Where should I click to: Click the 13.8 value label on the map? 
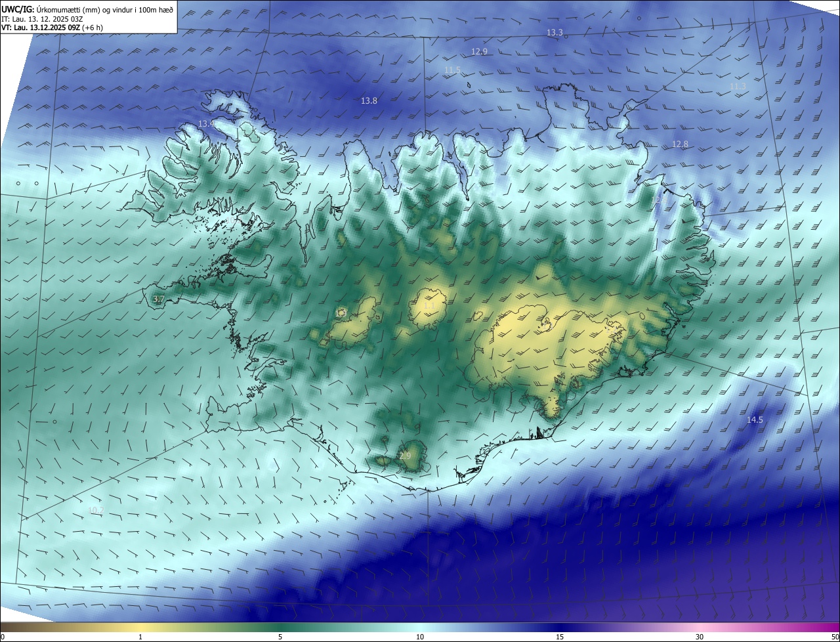(369, 101)
